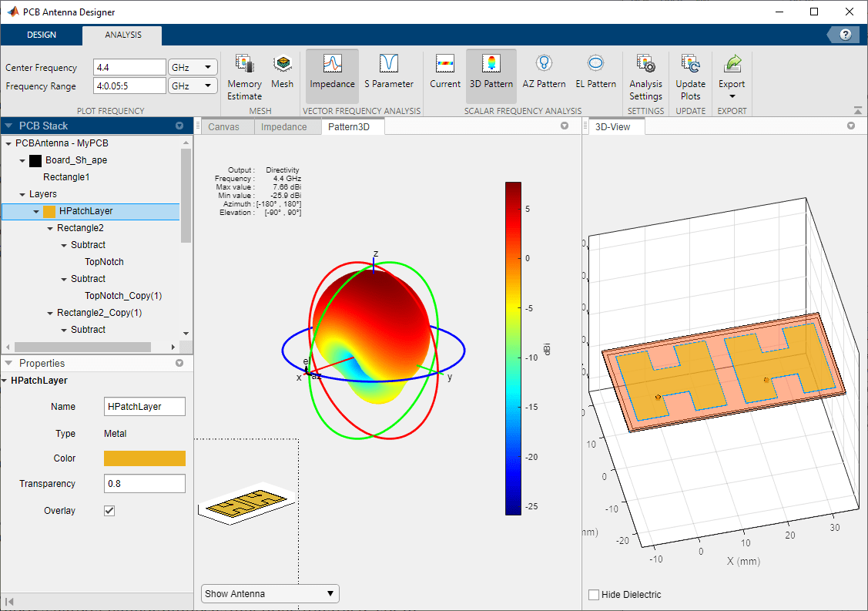The width and height of the screenshot is (868, 611).
Task: Switch to the Canvas tab
Action: coord(224,127)
